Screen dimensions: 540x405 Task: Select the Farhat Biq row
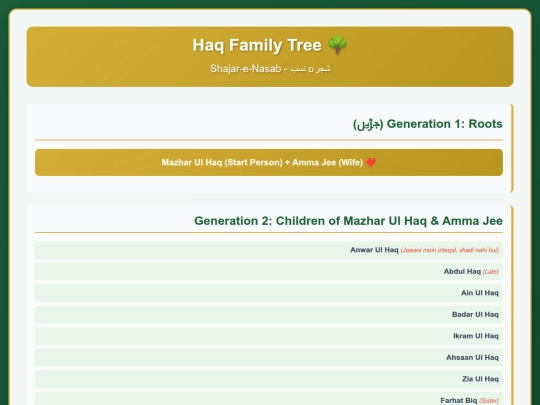[269, 399]
